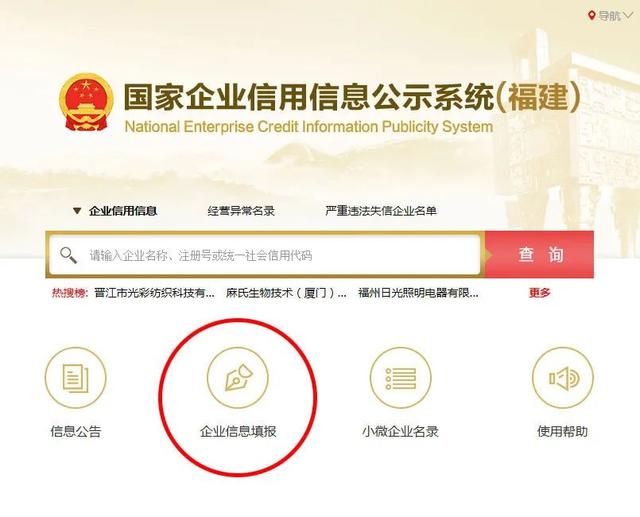Click the 企业信息填报 text label
The width and height of the screenshot is (640, 517).
(x=238, y=431)
